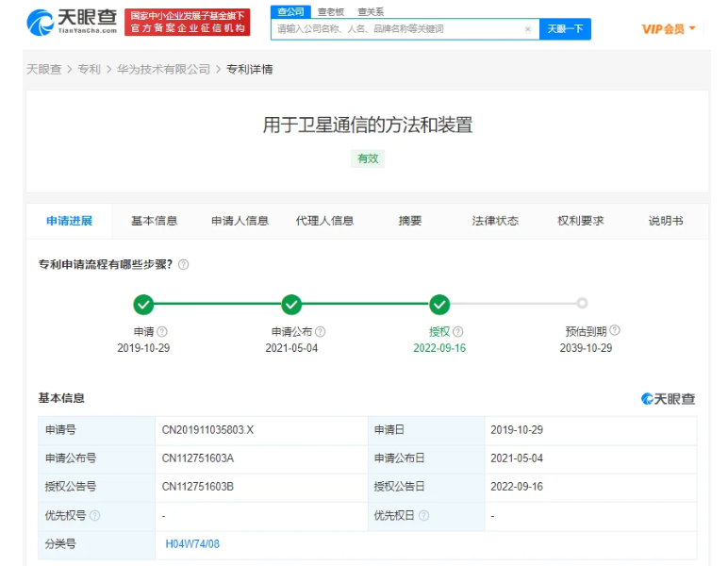Viewport: 728px width, 566px height.
Task: Click the 申请公布 step green checkmark
Action: click(291, 305)
